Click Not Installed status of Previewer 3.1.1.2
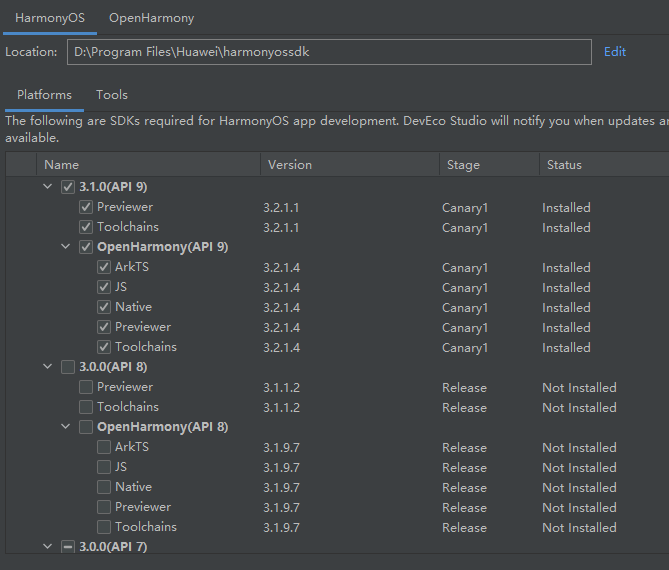 pos(579,387)
